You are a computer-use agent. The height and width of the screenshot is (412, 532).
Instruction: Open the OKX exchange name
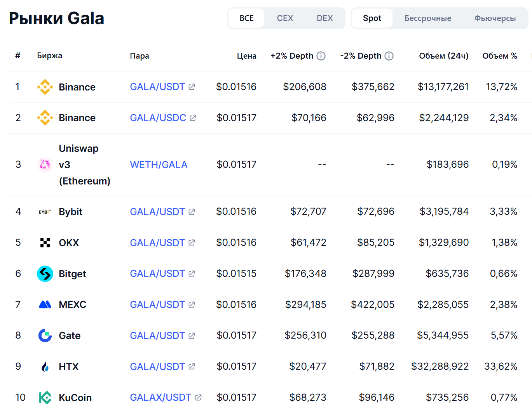coord(69,243)
